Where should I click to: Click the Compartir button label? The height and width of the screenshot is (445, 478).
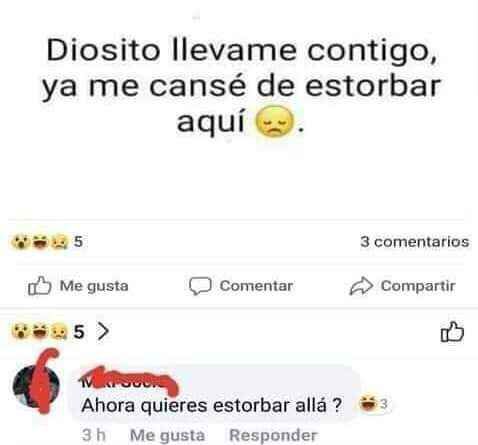click(418, 286)
